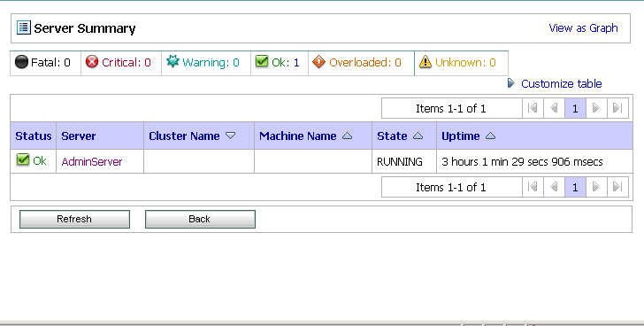644x326 pixels.
Task: Click the red Critical status icon
Action: tap(92, 62)
